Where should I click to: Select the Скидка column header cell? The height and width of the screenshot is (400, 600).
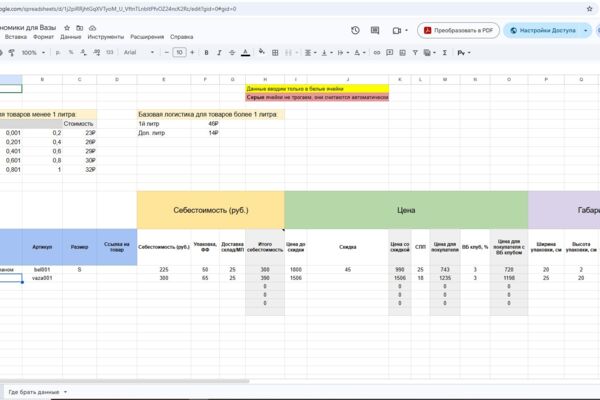click(x=348, y=247)
